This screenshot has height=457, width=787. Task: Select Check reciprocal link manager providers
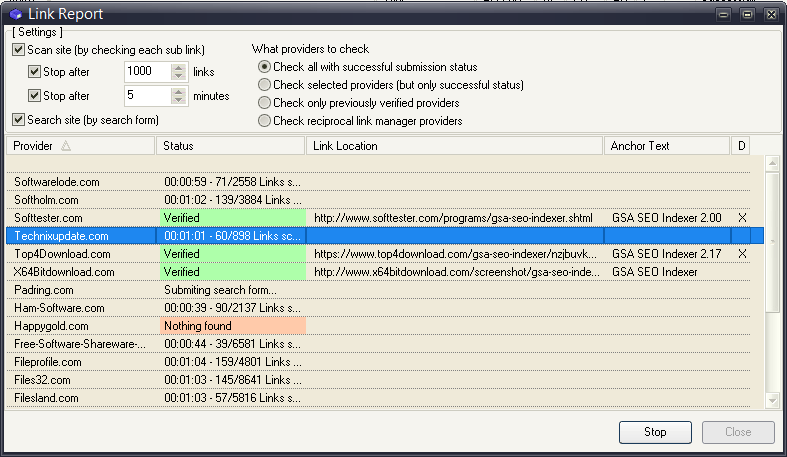coord(264,121)
